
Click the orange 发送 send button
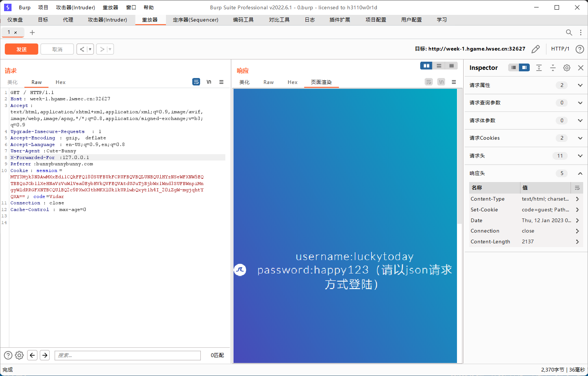(22, 49)
